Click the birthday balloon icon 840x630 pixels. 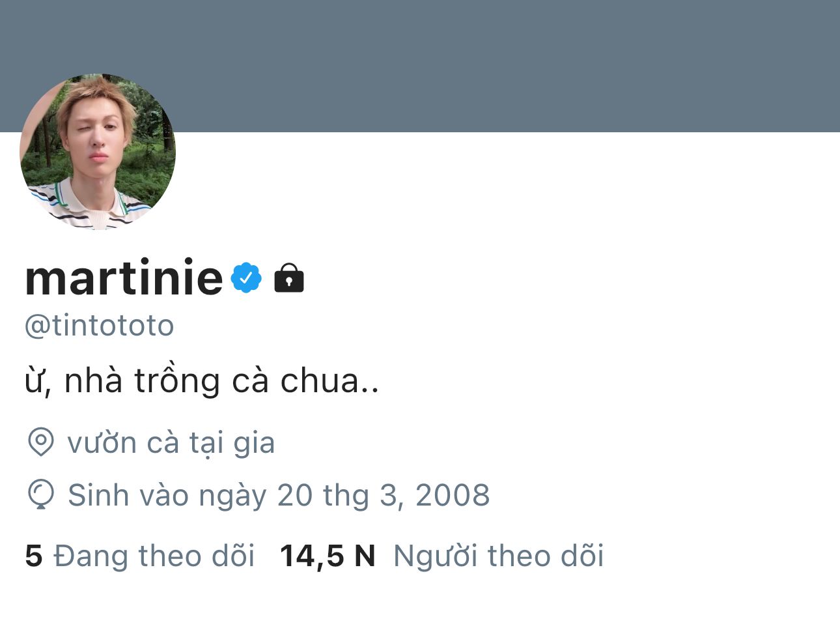tap(41, 494)
